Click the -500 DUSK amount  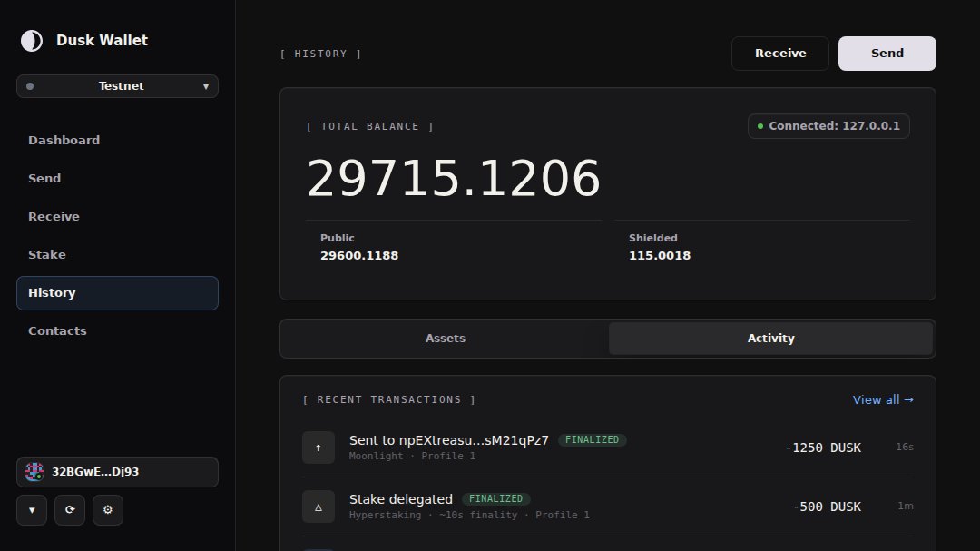coord(827,507)
